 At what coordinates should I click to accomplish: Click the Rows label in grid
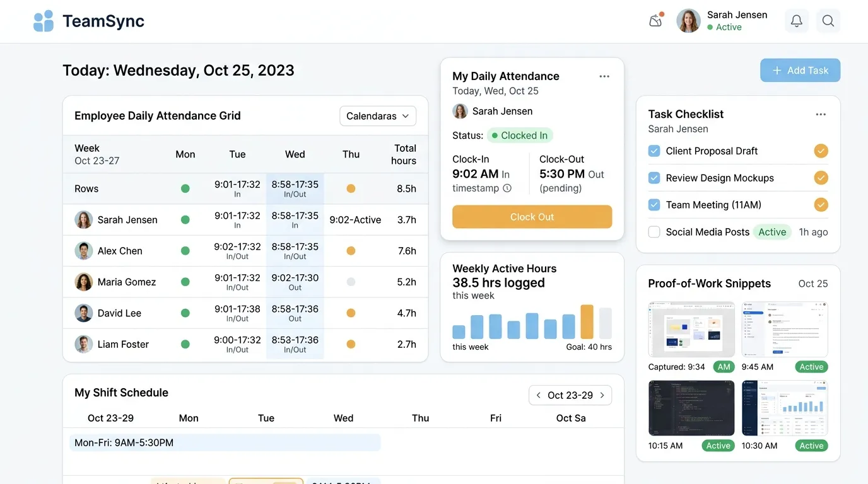(x=86, y=188)
